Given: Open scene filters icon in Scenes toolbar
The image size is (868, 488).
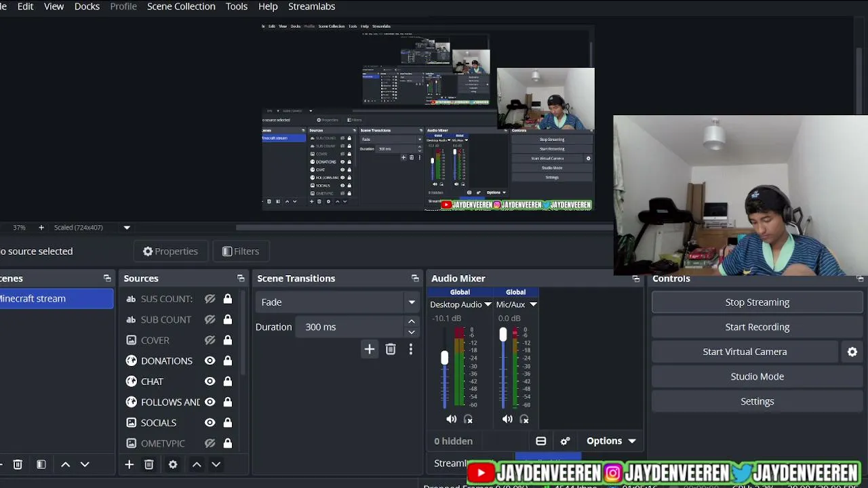Looking at the screenshot, I should (41, 464).
